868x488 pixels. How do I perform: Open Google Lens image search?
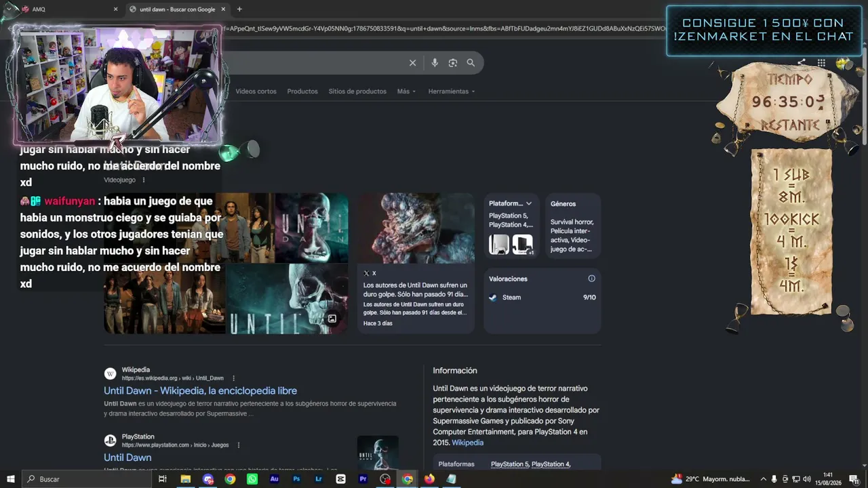(x=453, y=63)
